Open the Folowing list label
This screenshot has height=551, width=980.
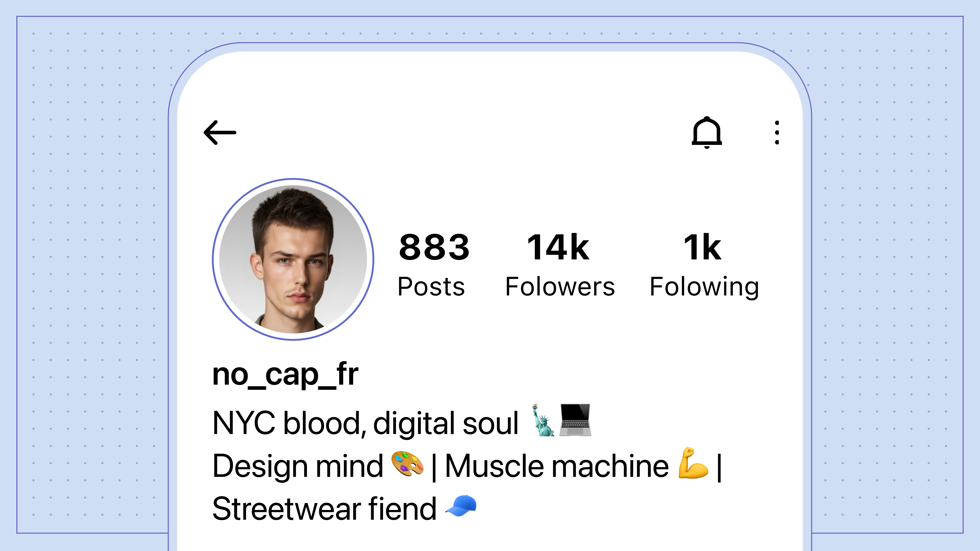(x=704, y=287)
